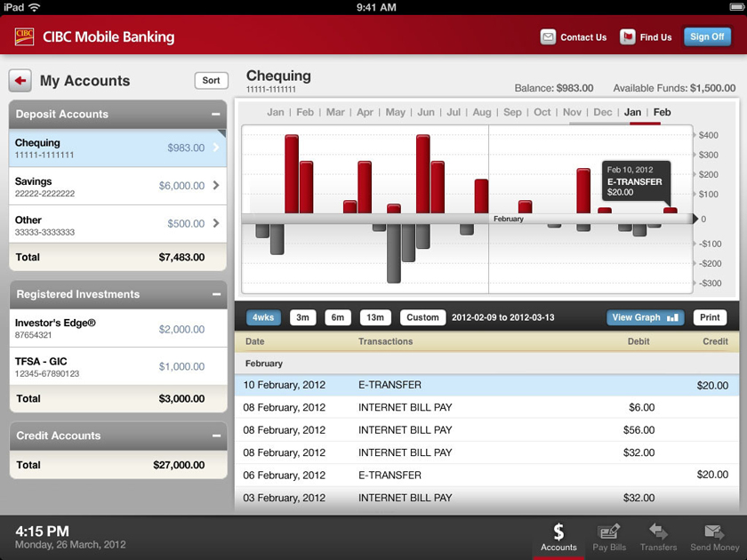Click the CIBC logo icon

(x=24, y=36)
